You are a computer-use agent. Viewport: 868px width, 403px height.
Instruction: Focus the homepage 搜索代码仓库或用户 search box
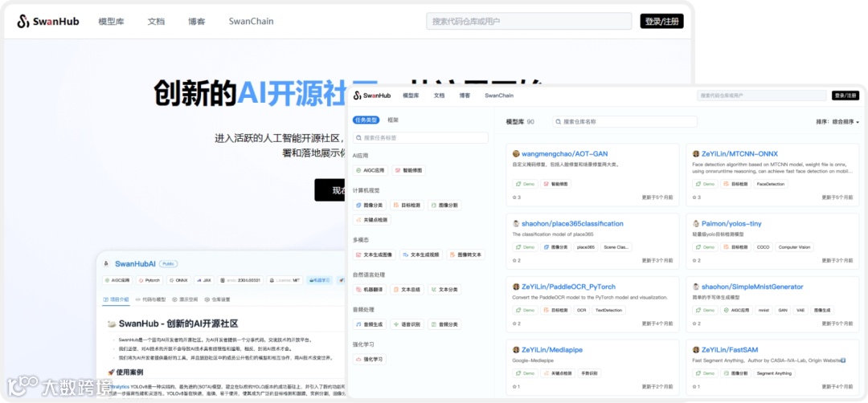click(x=529, y=22)
